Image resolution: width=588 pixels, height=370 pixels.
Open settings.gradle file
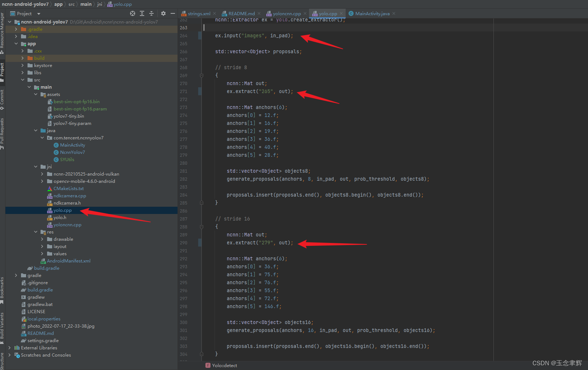point(43,341)
